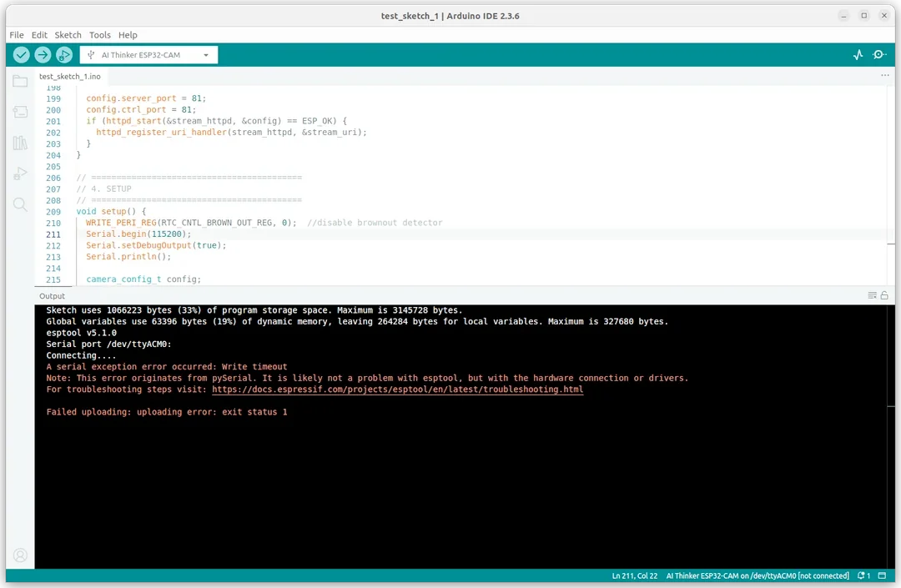This screenshot has height=588, width=901.
Task: Click board and port status in status bar
Action: click(758, 575)
